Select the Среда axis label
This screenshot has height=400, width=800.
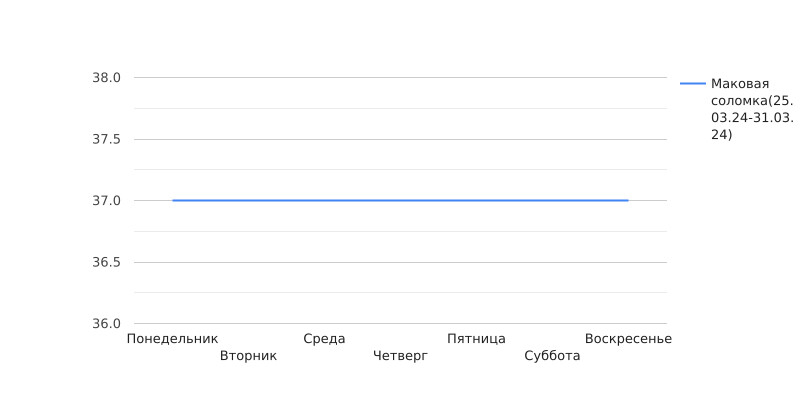324,339
